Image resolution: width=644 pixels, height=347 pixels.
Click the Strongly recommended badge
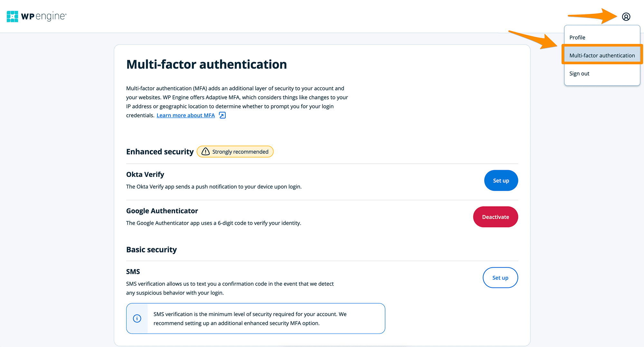point(235,151)
